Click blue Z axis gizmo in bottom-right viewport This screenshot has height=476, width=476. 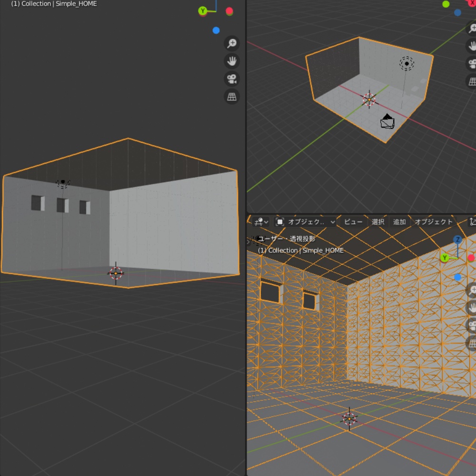coord(458,239)
